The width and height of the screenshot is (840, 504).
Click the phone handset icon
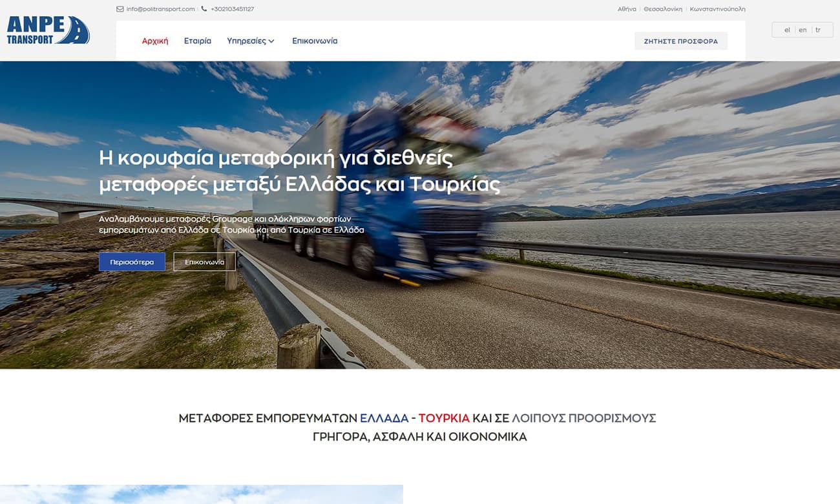(204, 9)
